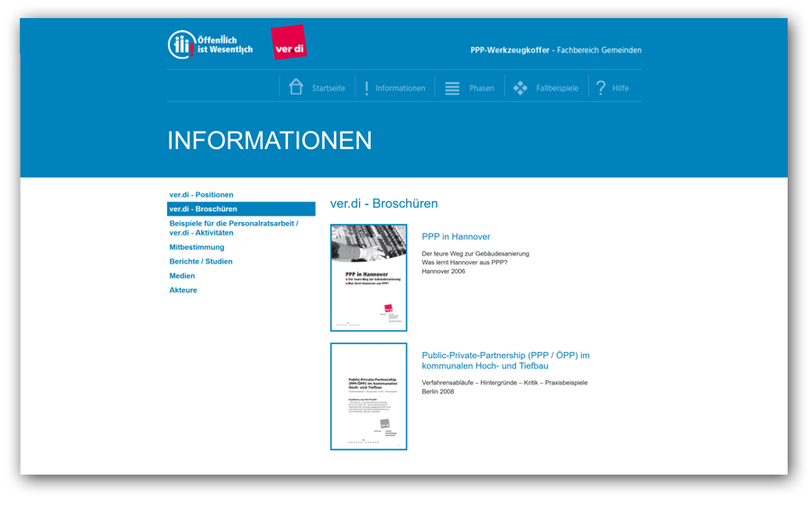Open the PPP in Hannover title link
812x509 pixels.
click(456, 236)
